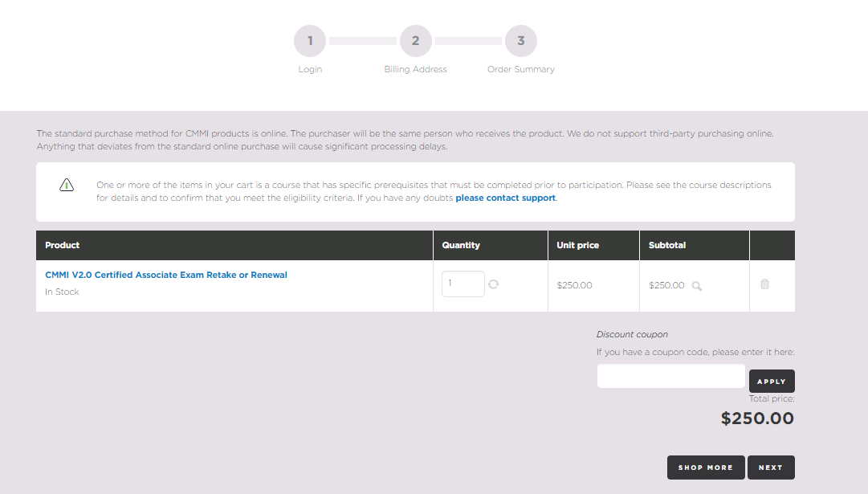
Task: Click the warning triangle icon
Action: [x=67, y=185]
